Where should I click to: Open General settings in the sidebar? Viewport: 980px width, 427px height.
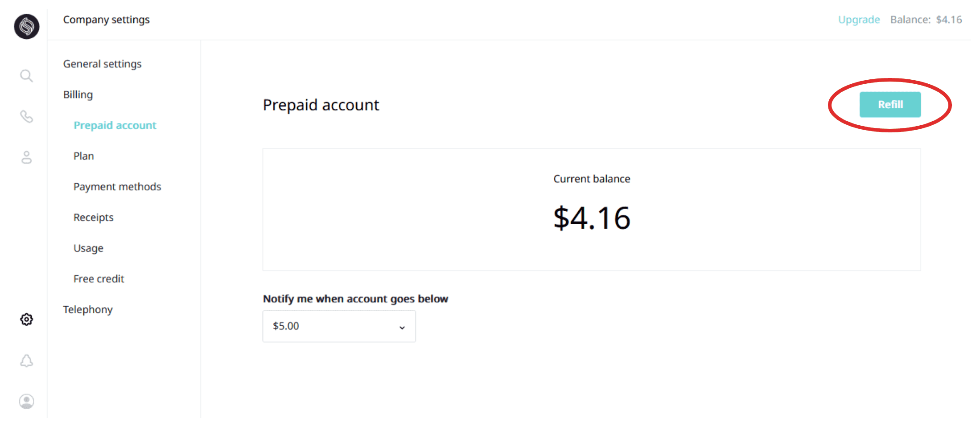pyautogui.click(x=102, y=64)
